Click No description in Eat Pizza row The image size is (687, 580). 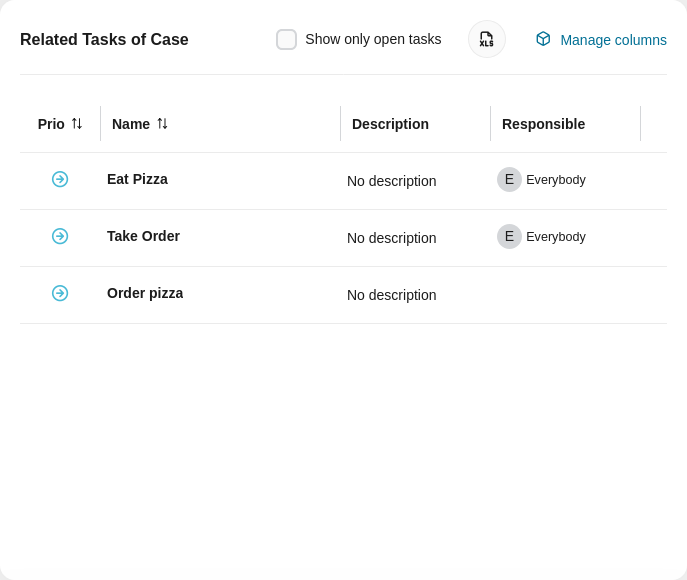pos(392,181)
